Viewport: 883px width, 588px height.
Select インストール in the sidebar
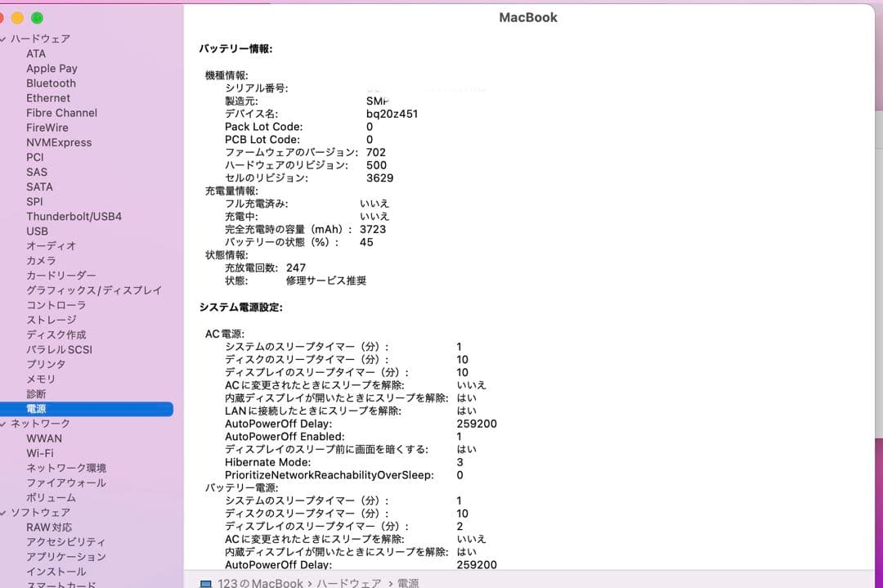click(56, 571)
